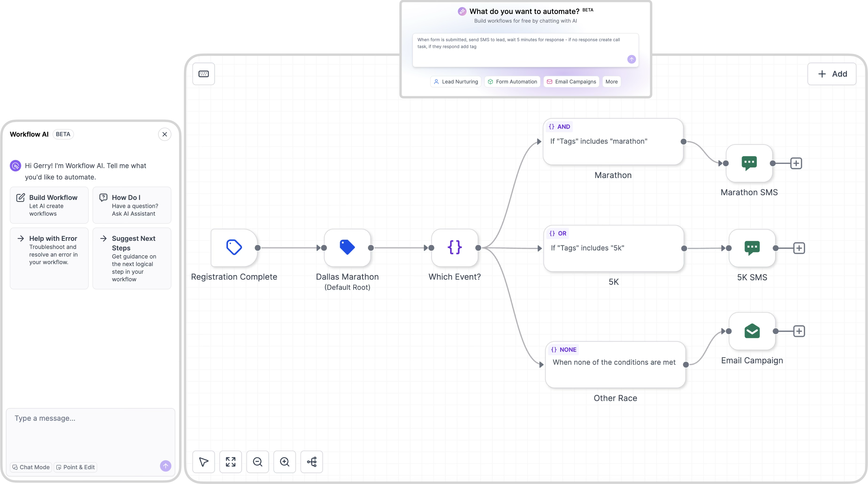Image resolution: width=868 pixels, height=484 pixels.
Task: Select the cursor tool in the canvas toolbar
Action: (203, 462)
